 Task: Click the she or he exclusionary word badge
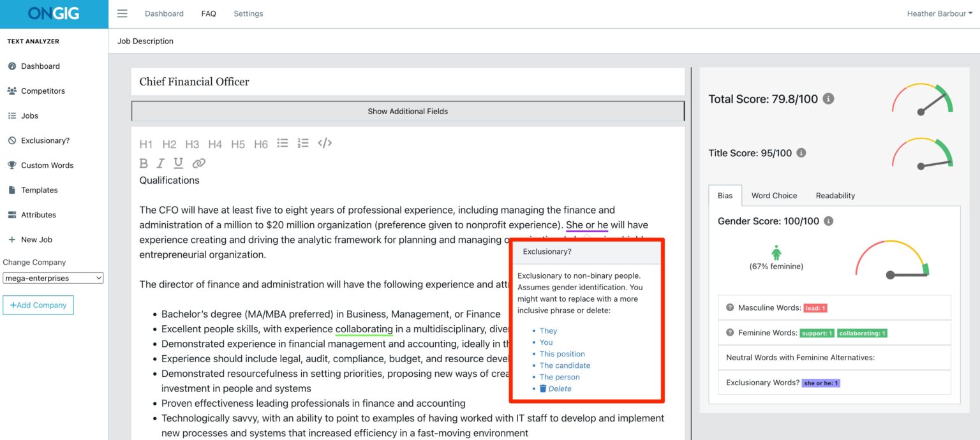pos(821,383)
